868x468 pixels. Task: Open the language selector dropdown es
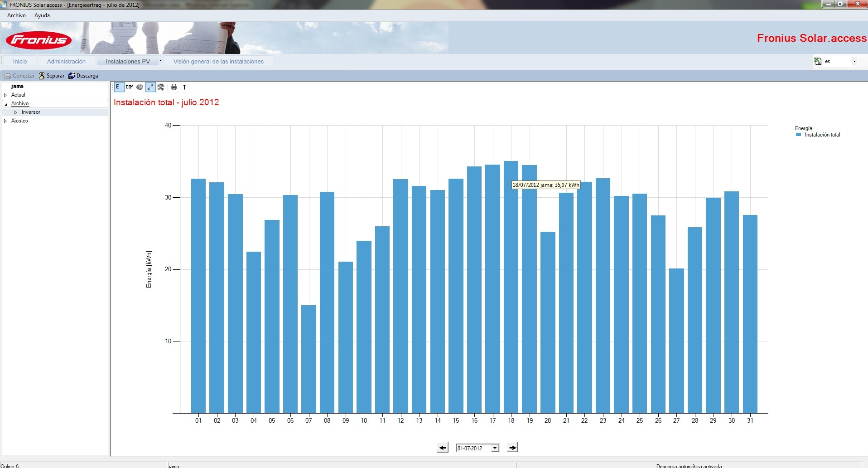click(854, 61)
